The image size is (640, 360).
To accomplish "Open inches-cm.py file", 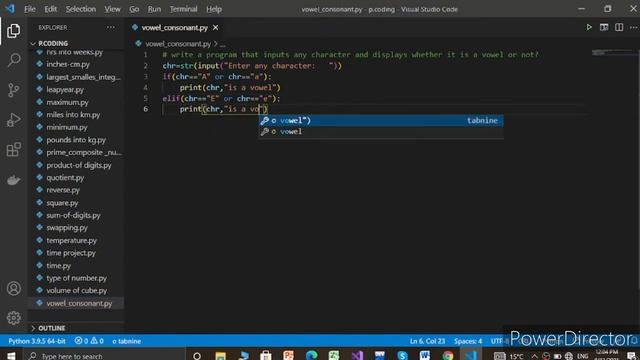I will 68,64.
